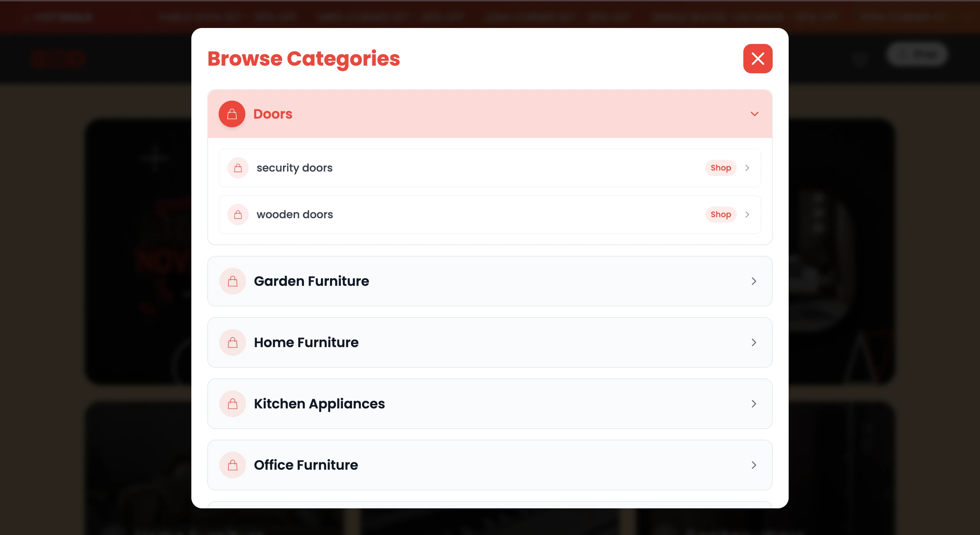This screenshot has height=535, width=980.
Task: Collapse the Doors category
Action: 754,114
